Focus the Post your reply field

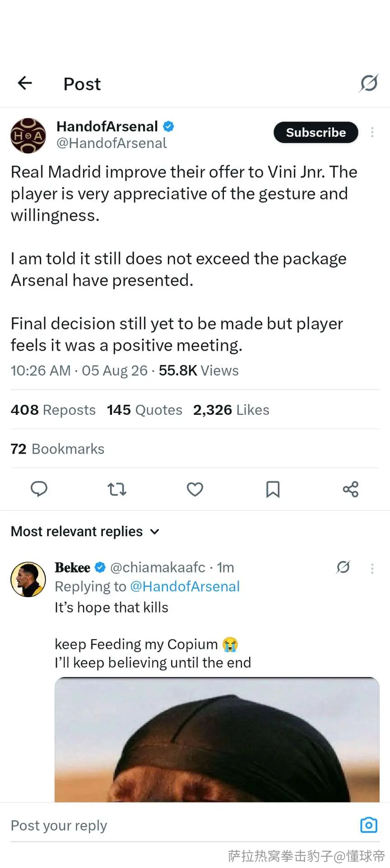(x=181, y=826)
